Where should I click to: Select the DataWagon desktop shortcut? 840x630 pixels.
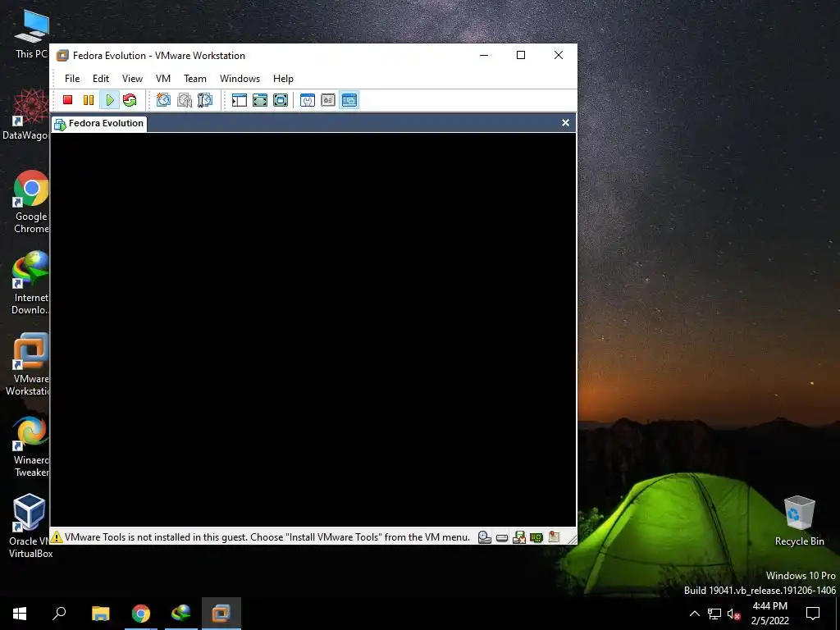(x=26, y=115)
